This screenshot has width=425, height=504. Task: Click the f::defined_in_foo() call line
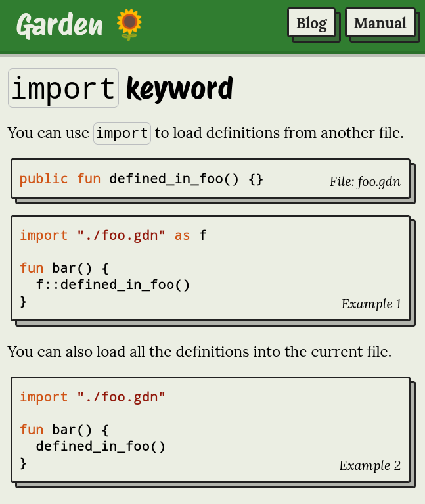(113, 285)
